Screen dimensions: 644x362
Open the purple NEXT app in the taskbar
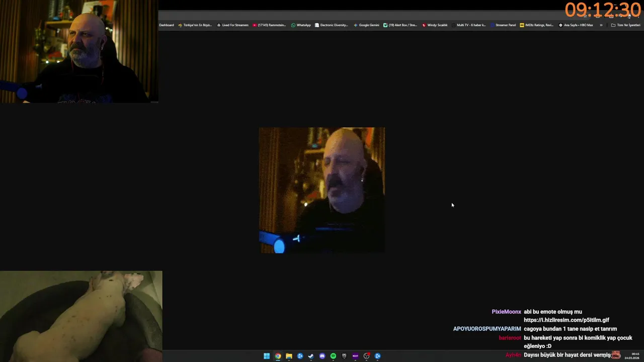pyautogui.click(x=355, y=356)
